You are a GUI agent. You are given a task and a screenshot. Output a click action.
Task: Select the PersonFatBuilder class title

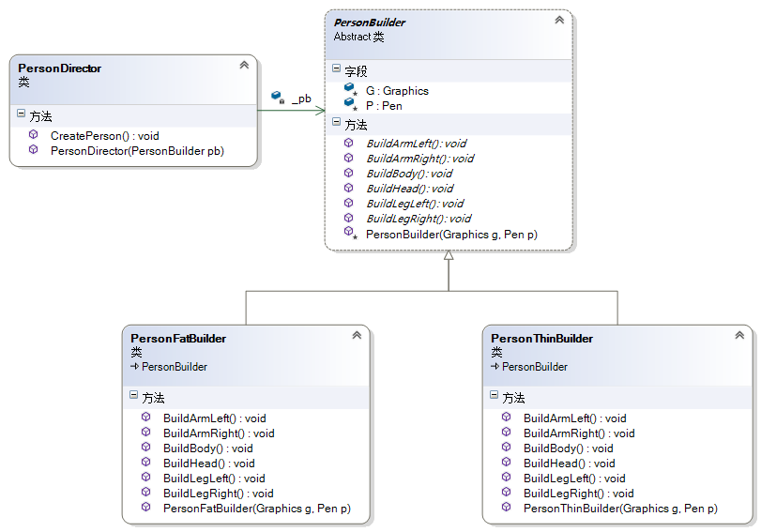(x=178, y=339)
